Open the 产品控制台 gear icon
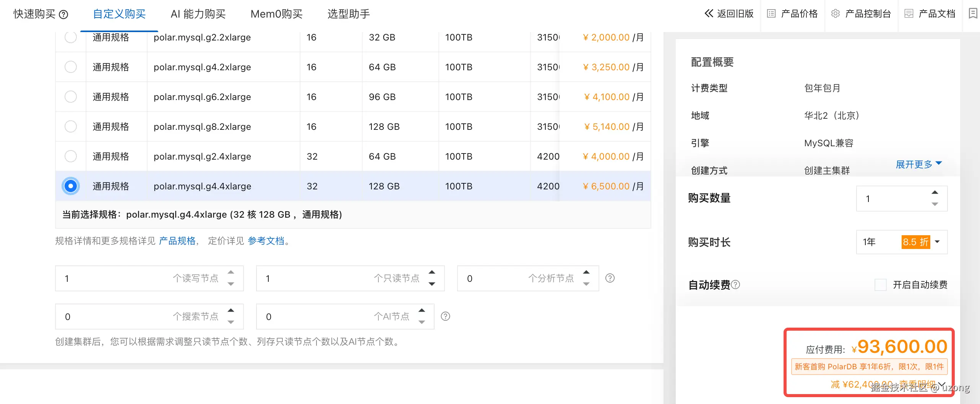Viewport: 980px width, 404px height. click(x=836, y=14)
